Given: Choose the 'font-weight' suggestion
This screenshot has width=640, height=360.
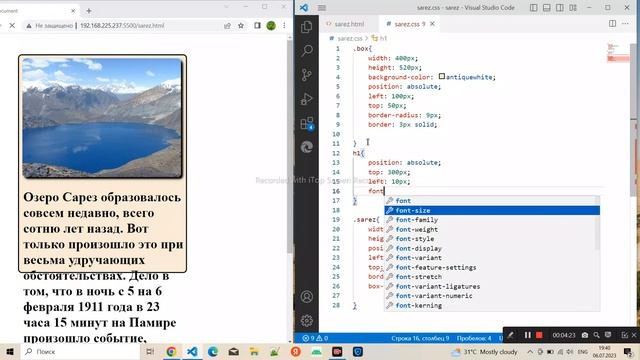Looking at the screenshot, I should (x=492, y=229).
